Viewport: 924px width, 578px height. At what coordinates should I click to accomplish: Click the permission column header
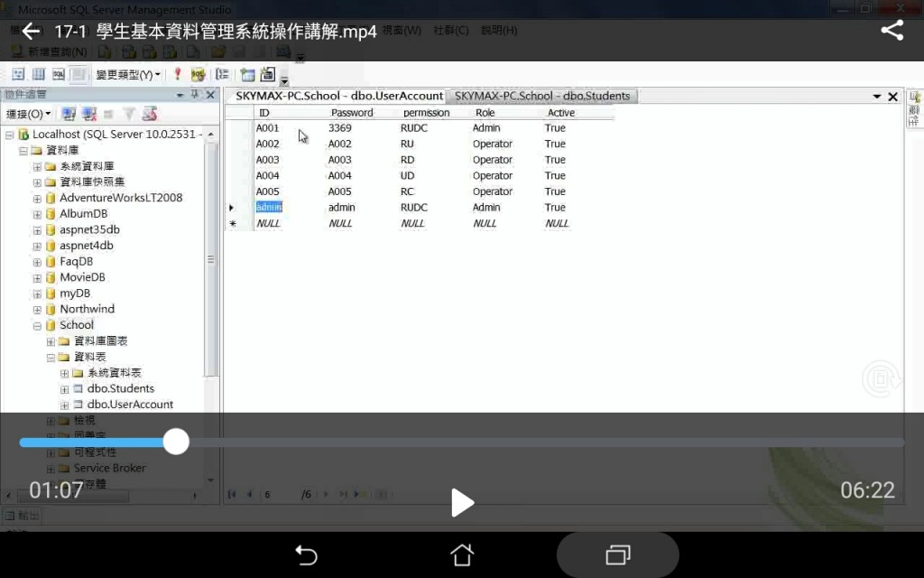[x=434, y=113]
